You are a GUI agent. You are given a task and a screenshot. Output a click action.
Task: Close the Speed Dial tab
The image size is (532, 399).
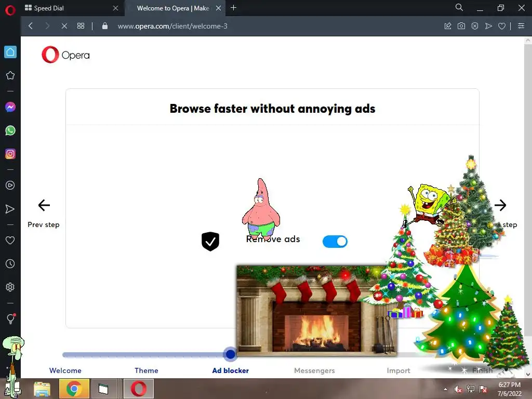(x=116, y=8)
